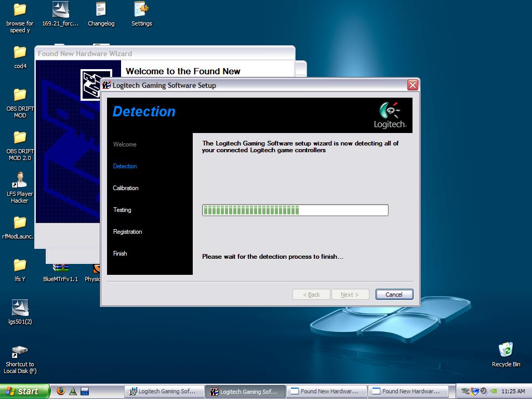Screen dimensions: 532x399
Task: Click the Testing step in sidebar
Action: [122, 210]
